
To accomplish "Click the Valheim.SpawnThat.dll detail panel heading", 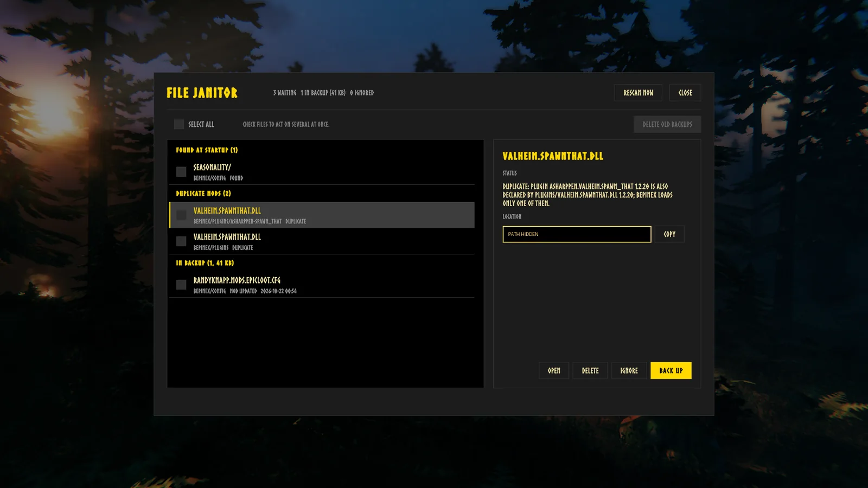I will 553,156.
